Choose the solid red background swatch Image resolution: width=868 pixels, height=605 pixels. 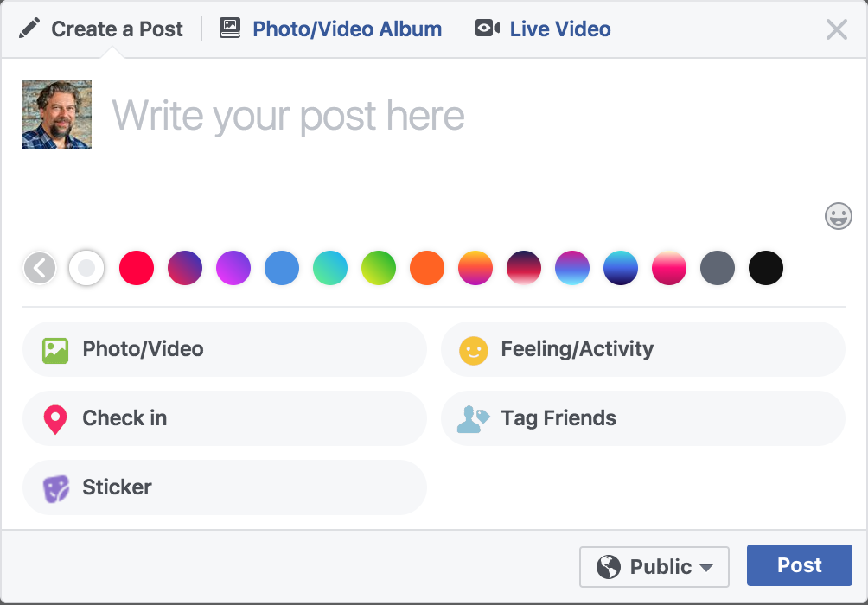[137, 268]
